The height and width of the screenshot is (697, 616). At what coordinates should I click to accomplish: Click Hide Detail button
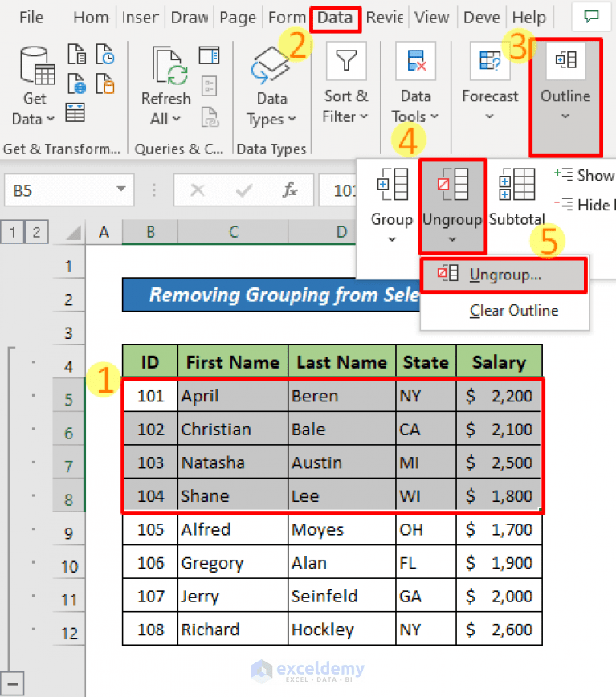(585, 205)
